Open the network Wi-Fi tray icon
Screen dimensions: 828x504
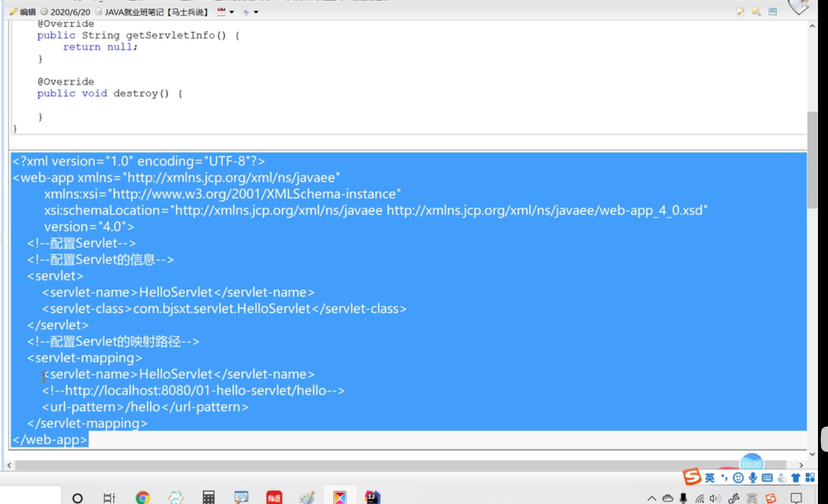pos(700,498)
